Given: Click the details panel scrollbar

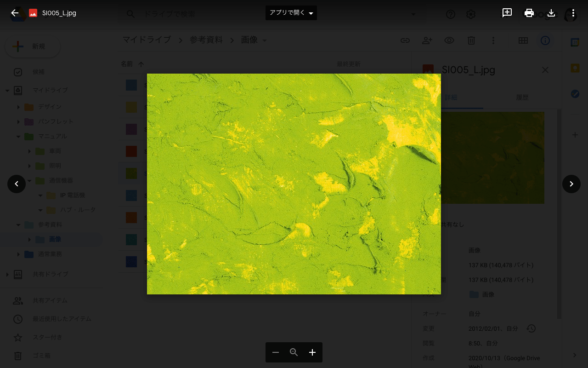Looking at the screenshot, I should (x=559, y=214).
